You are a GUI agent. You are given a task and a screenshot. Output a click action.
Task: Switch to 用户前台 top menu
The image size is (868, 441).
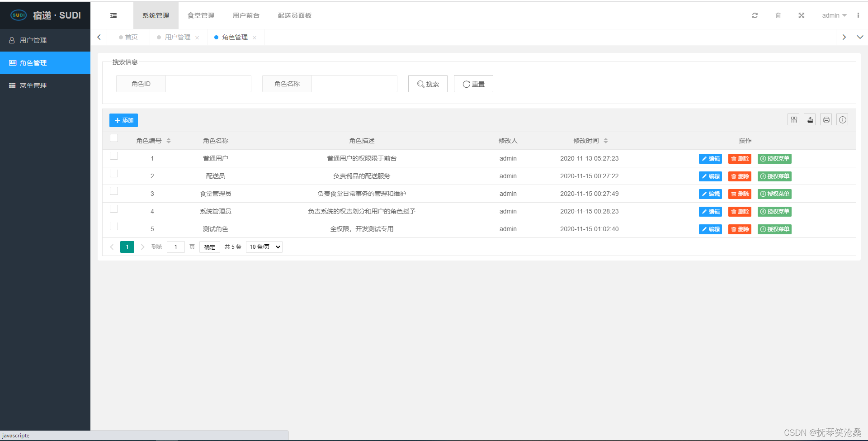coord(246,15)
